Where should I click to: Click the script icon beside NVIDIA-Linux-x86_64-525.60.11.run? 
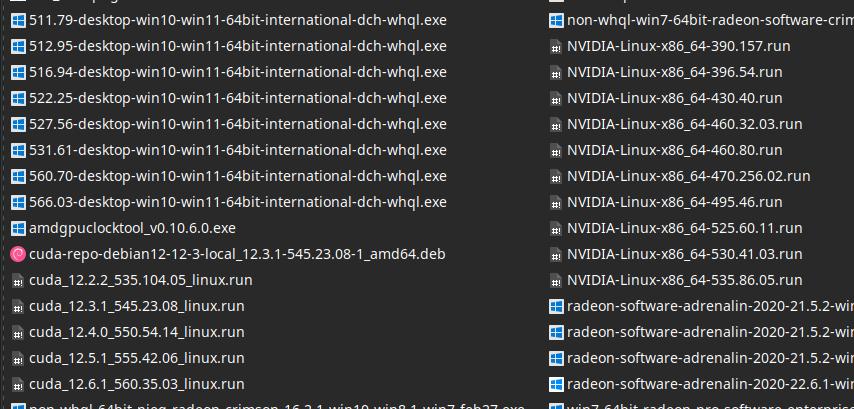[556, 228]
